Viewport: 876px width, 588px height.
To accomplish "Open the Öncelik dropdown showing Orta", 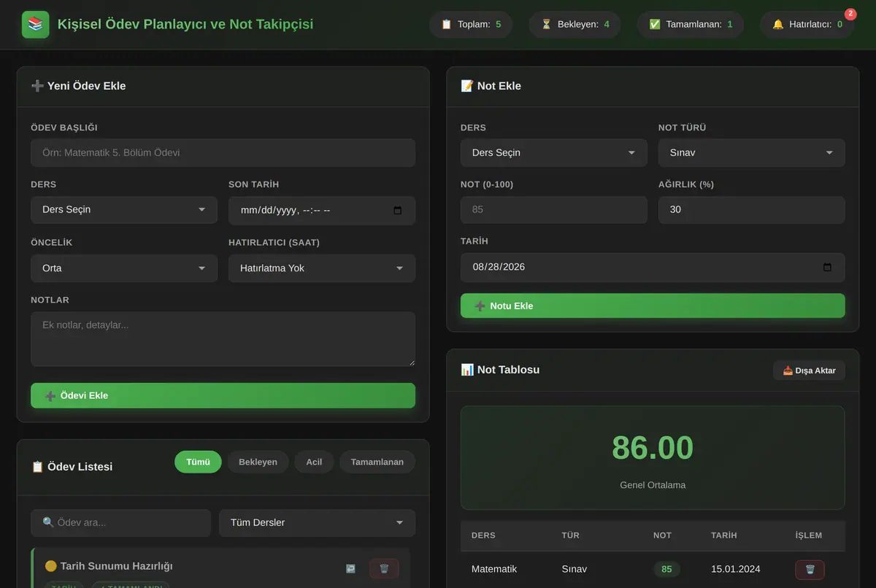I will (124, 268).
